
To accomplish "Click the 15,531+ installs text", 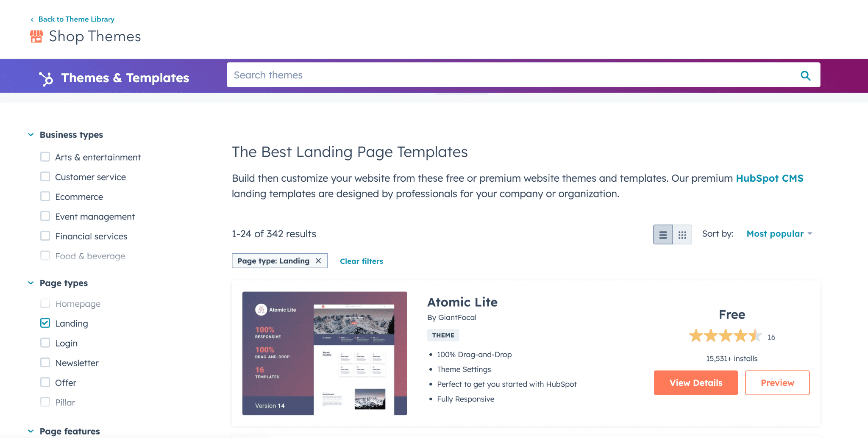I will click(x=732, y=359).
